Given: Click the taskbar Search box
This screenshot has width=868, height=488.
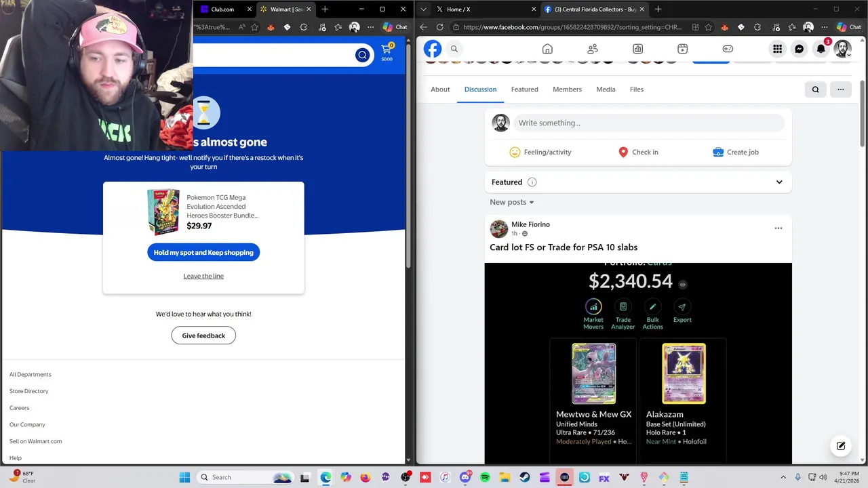Looking at the screenshot, I should pos(246,477).
